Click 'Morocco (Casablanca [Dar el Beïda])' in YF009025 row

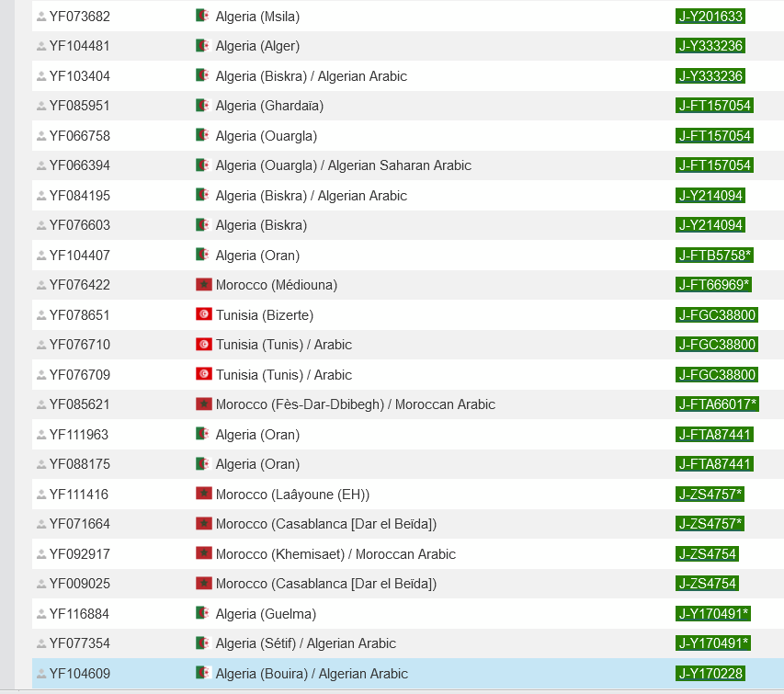pyautogui.click(x=326, y=584)
